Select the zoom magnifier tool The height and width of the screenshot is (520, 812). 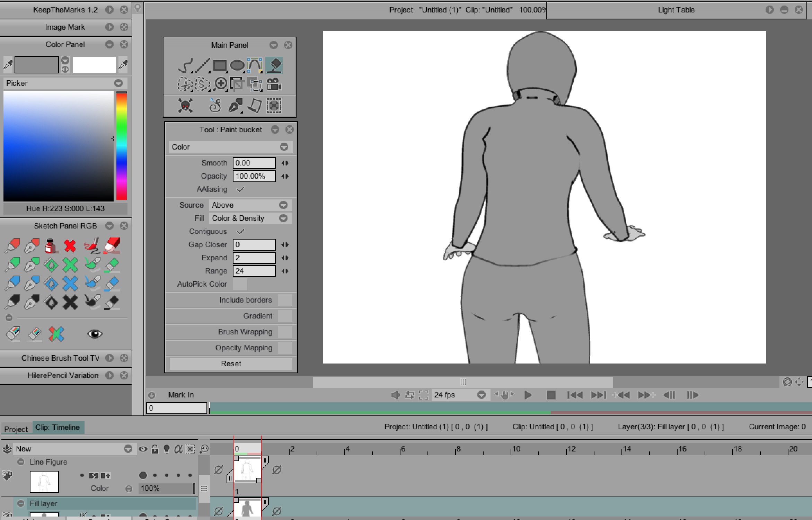click(220, 84)
